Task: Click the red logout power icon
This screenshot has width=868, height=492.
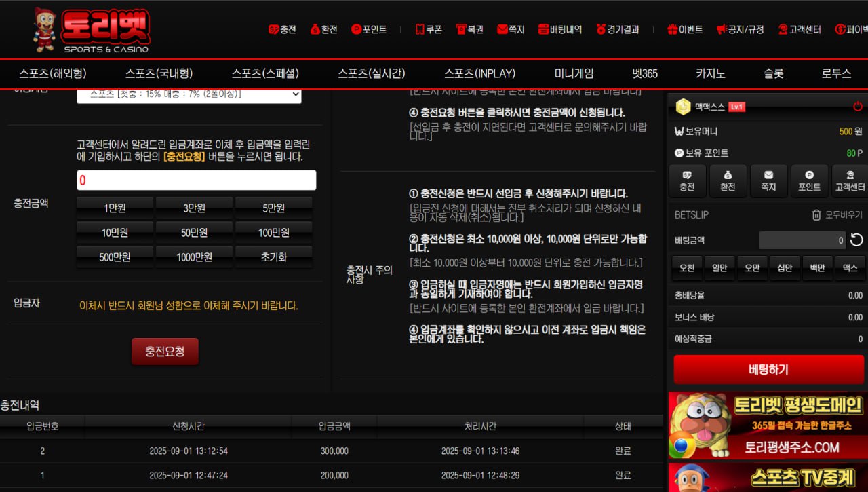Action: click(857, 107)
